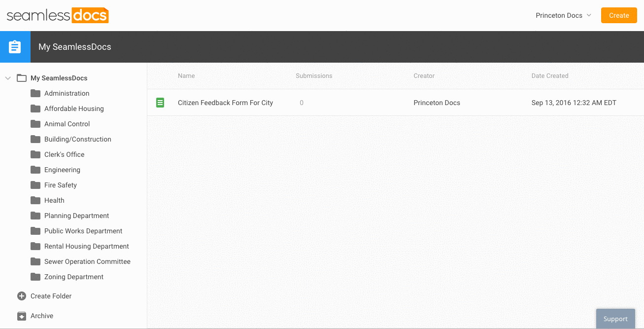Open the Princeton Docs account dropdown
This screenshot has width=644, height=329.
(x=563, y=15)
